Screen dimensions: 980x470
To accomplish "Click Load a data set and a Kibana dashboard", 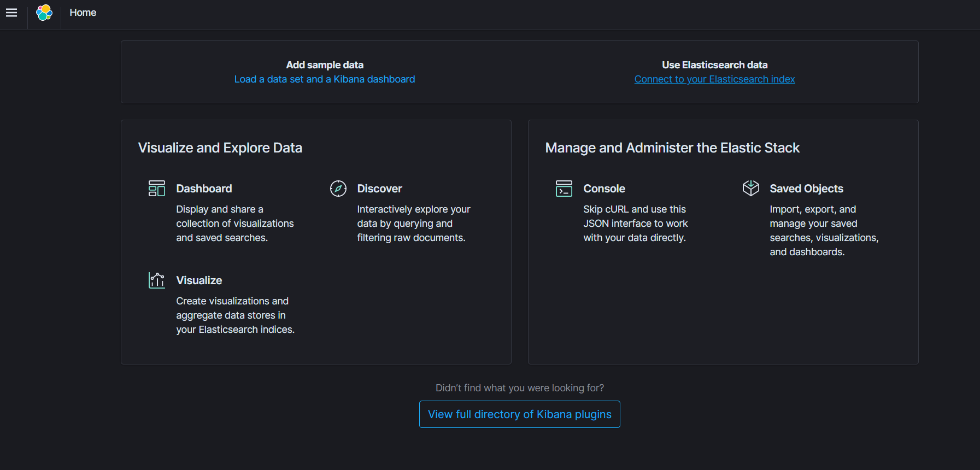I will (325, 79).
